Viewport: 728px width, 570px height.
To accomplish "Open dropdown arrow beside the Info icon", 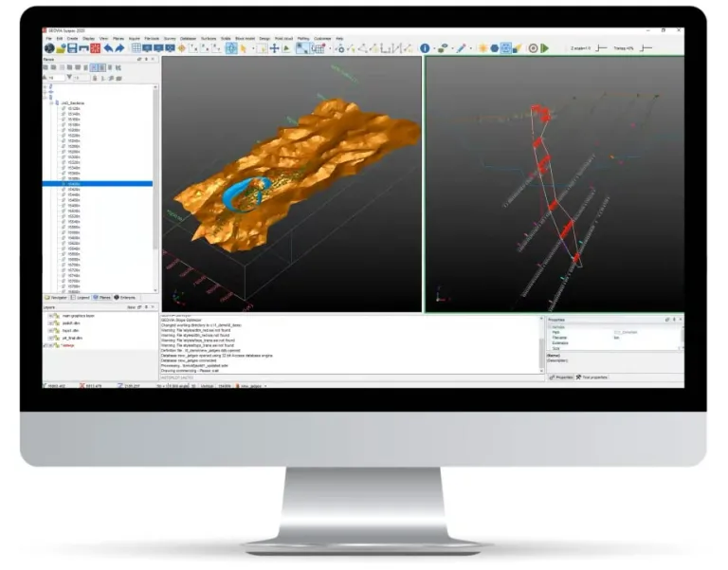I will (x=433, y=48).
